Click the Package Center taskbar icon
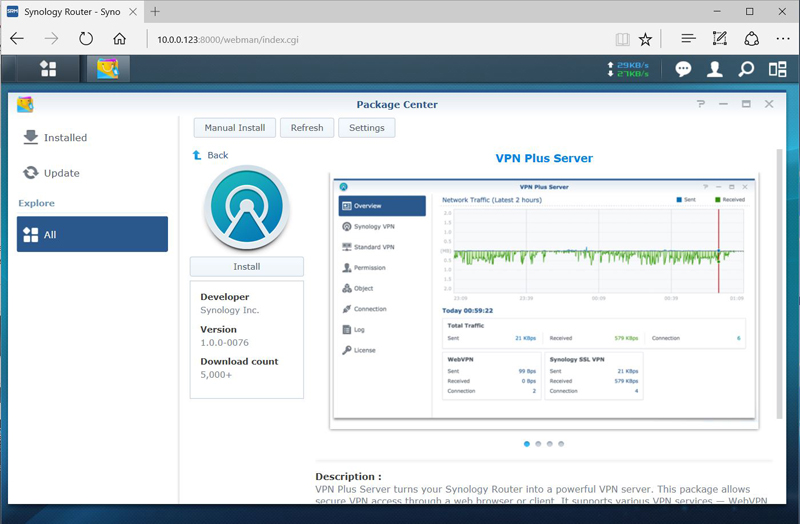The image size is (800, 524). pyautogui.click(x=107, y=69)
